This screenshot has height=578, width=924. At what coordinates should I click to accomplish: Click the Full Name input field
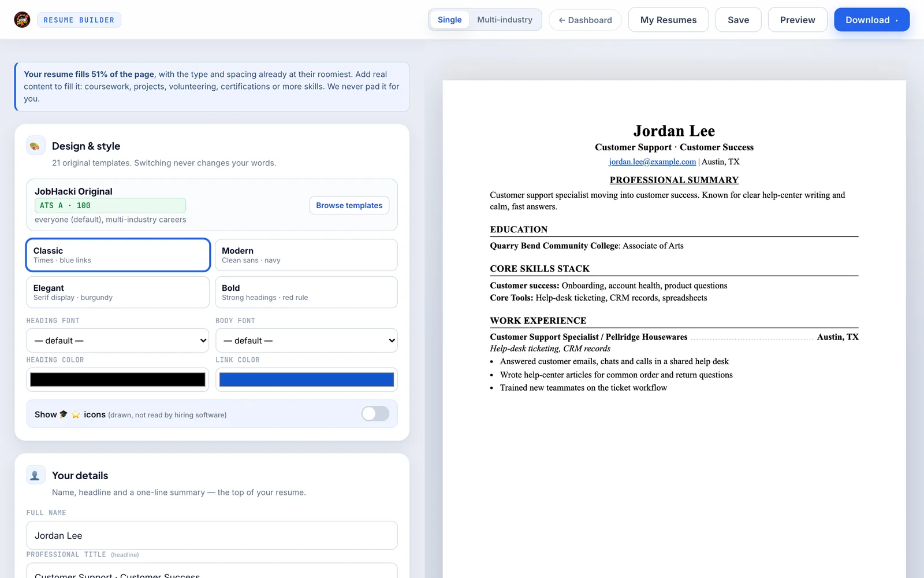tap(212, 535)
